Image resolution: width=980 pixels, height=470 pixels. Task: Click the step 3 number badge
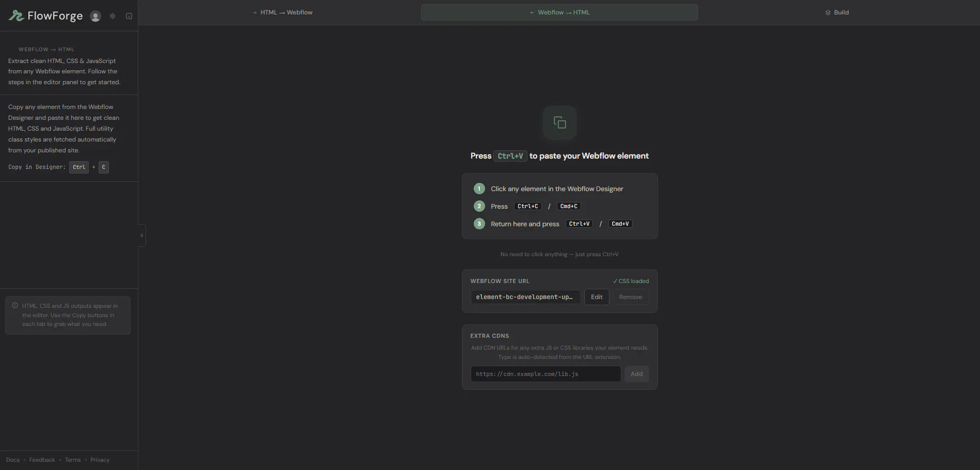[x=479, y=224]
